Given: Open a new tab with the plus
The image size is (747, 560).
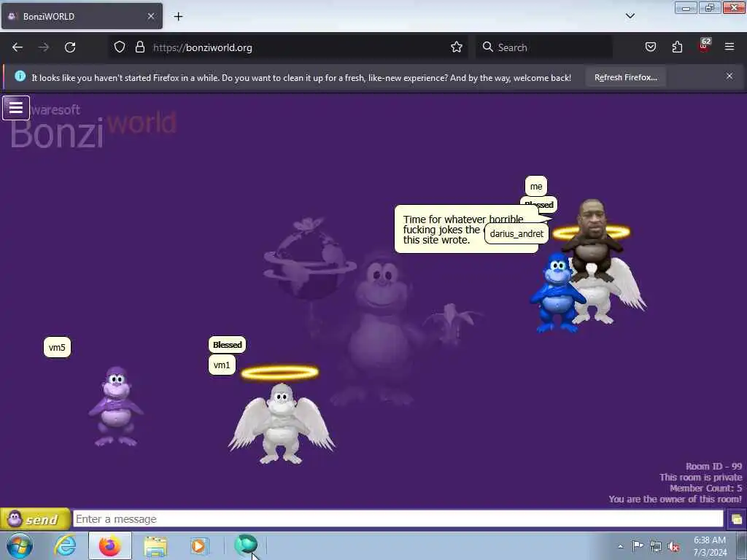Looking at the screenshot, I should click(x=178, y=16).
